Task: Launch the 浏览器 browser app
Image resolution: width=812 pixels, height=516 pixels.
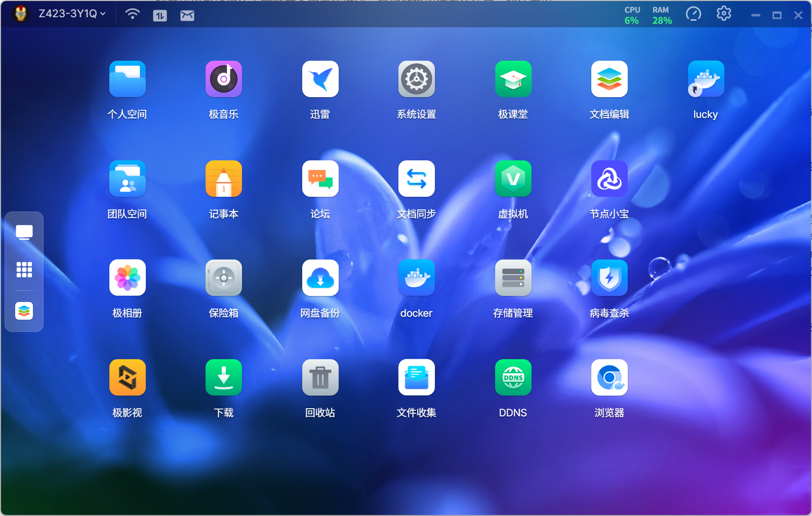Action: 610,377
